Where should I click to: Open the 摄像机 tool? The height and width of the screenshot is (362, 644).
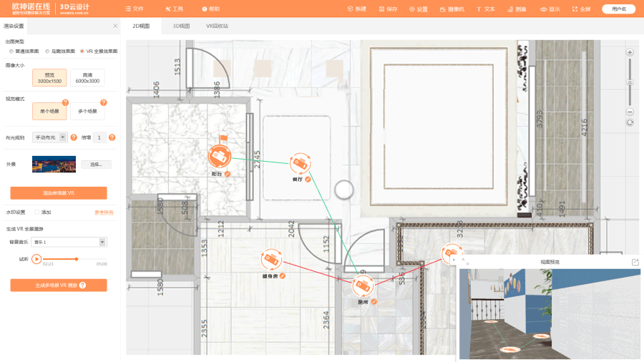452,9
